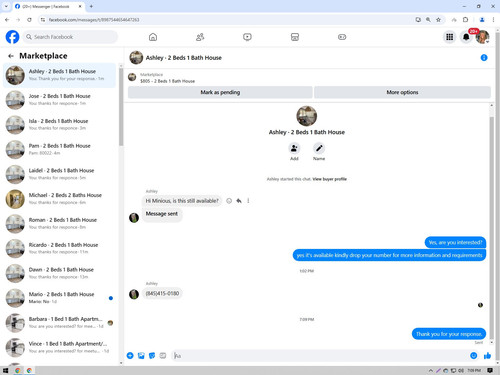Send a thumbs up like
Image resolution: width=500 pixels, height=375 pixels.
[487, 356]
